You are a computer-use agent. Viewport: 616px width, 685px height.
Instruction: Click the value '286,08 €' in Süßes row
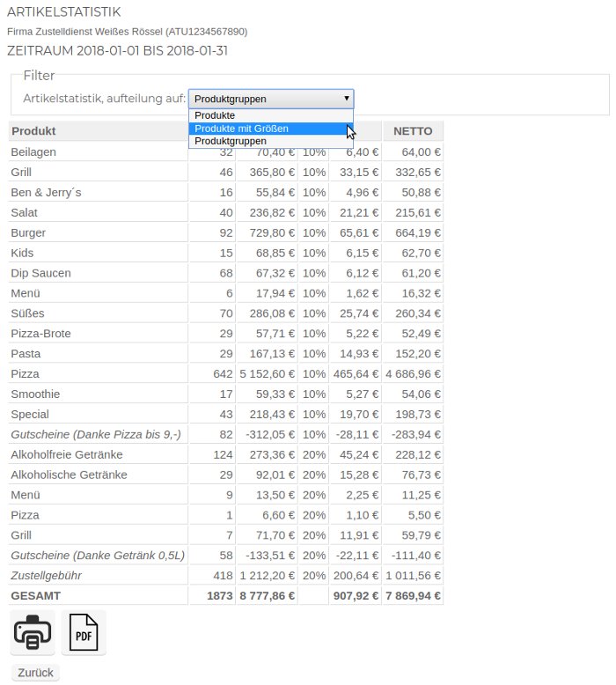[272, 313]
